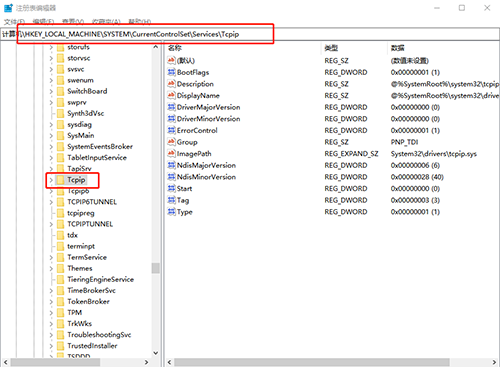This screenshot has width=500, height=367.
Task: Open the 查看(V) menu
Action: point(73,22)
